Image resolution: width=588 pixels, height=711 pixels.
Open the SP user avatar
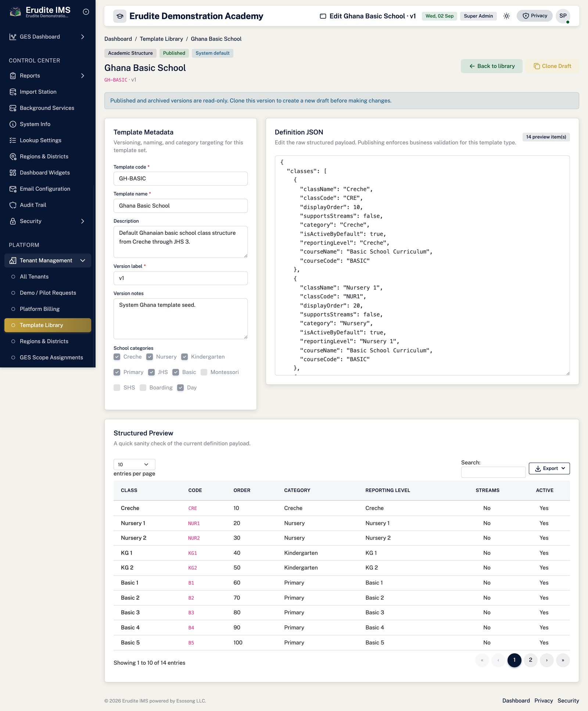pyautogui.click(x=563, y=16)
